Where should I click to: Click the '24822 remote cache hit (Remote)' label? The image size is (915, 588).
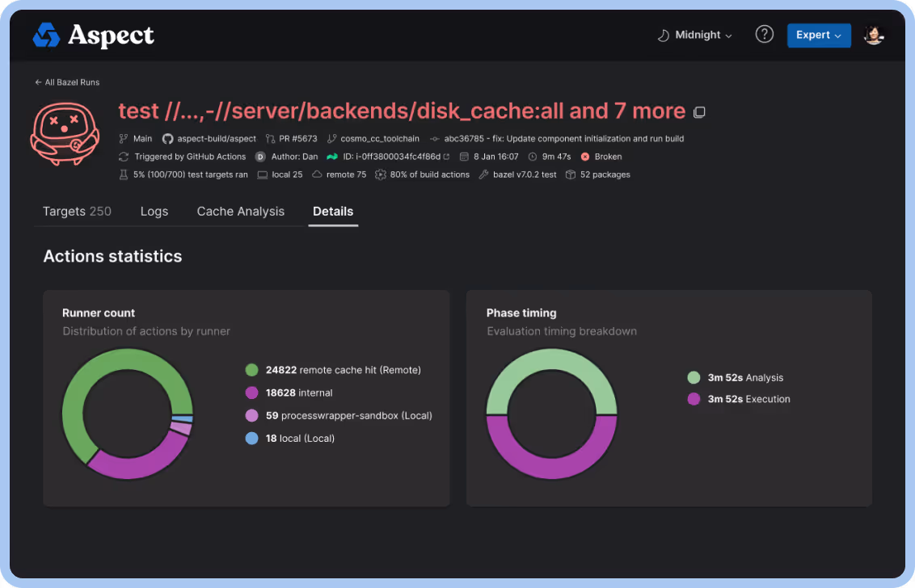(x=343, y=370)
